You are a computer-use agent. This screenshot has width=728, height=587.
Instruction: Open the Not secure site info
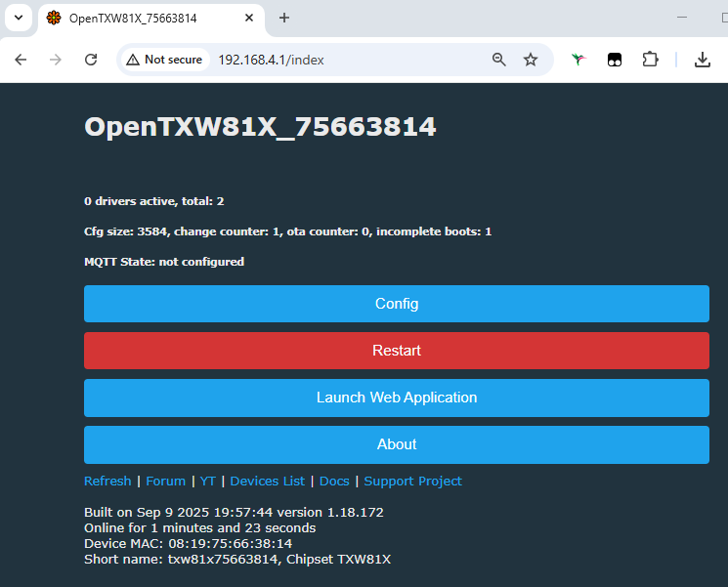165,60
